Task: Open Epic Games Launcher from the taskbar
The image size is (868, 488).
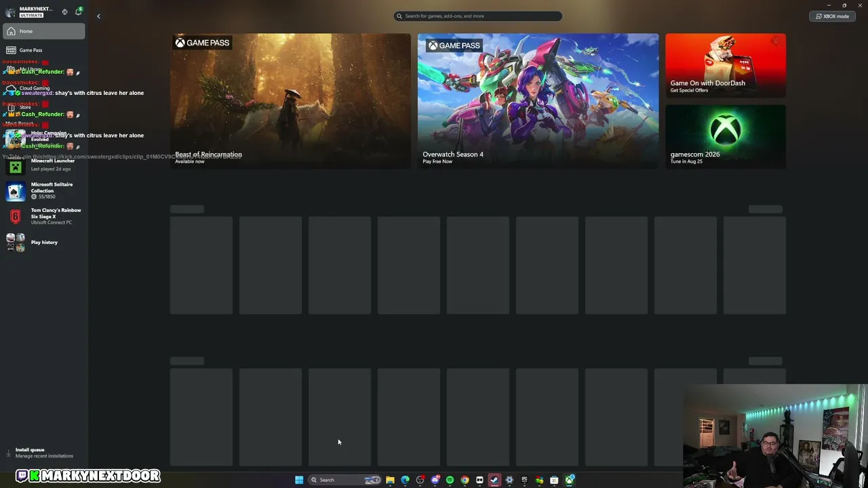Action: [x=524, y=480]
